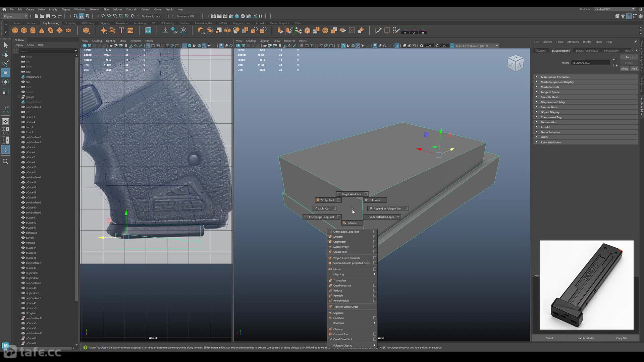644x362 pixels.
Task: Click the sweep mesh helix shelf icon
Action: click(112, 31)
